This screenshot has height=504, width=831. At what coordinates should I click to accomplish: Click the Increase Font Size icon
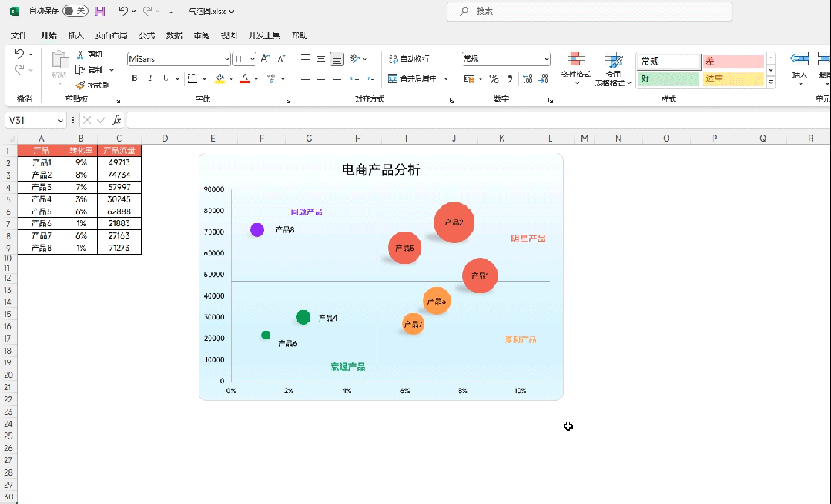click(265, 58)
